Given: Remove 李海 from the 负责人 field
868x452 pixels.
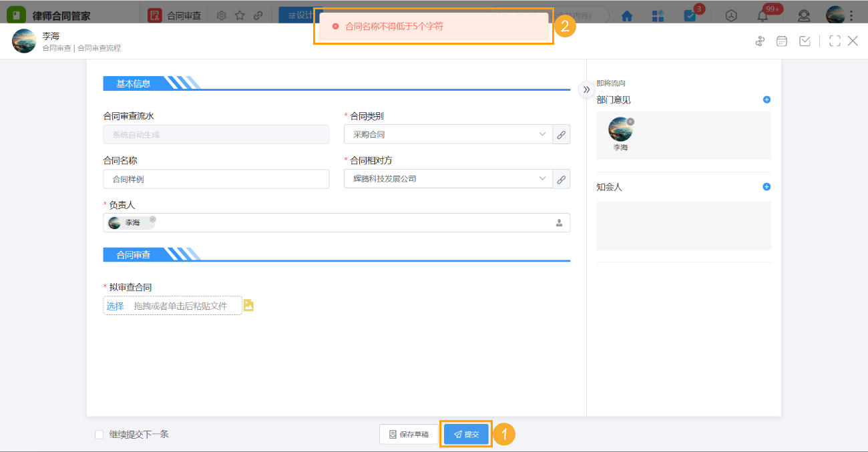Looking at the screenshot, I should point(152,219).
